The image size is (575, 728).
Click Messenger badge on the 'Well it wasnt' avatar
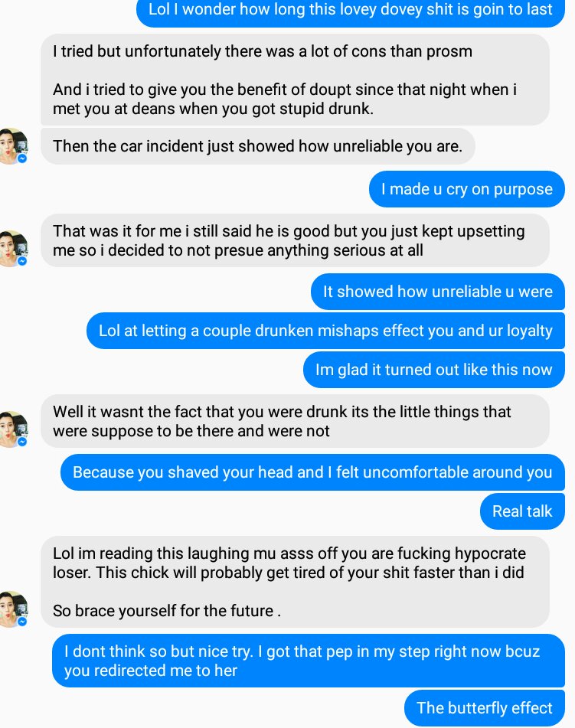pos(22,442)
